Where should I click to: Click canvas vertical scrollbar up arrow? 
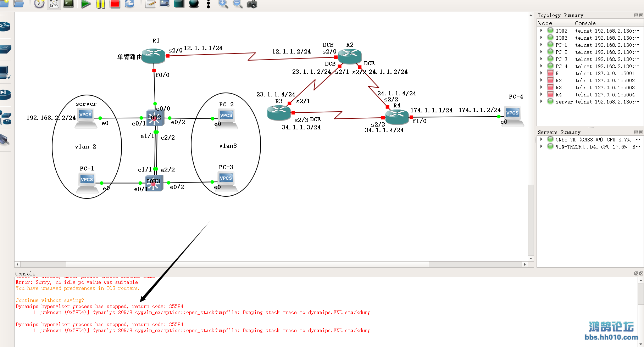click(x=531, y=15)
